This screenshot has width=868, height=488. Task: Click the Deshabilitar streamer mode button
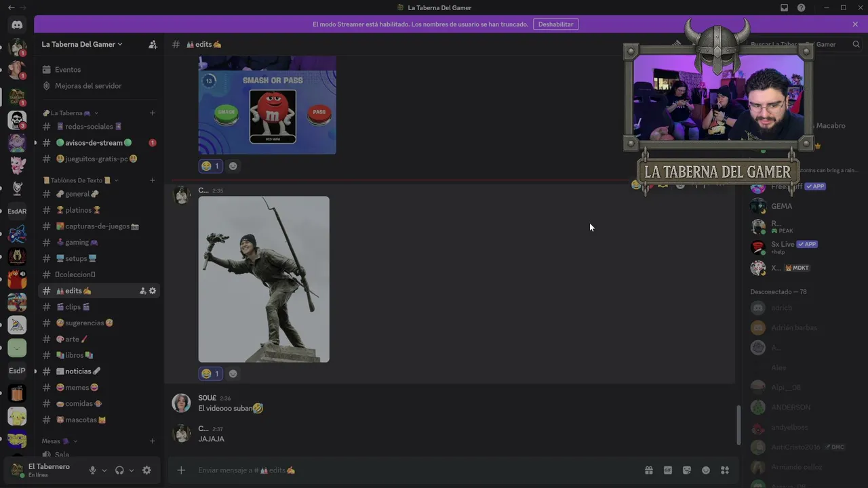(555, 24)
